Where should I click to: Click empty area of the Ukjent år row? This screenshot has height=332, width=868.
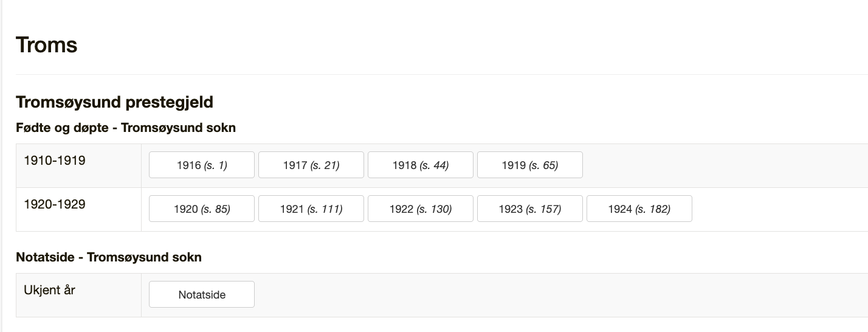click(x=559, y=295)
